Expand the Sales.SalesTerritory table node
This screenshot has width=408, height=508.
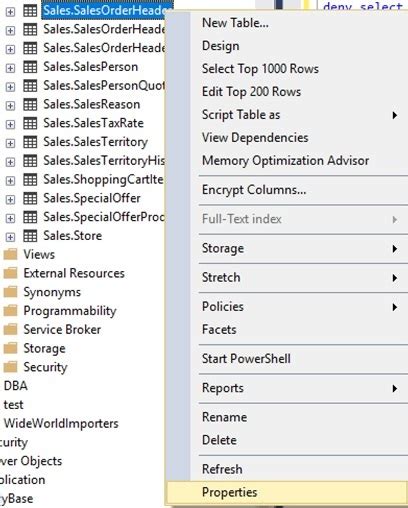pos(10,143)
